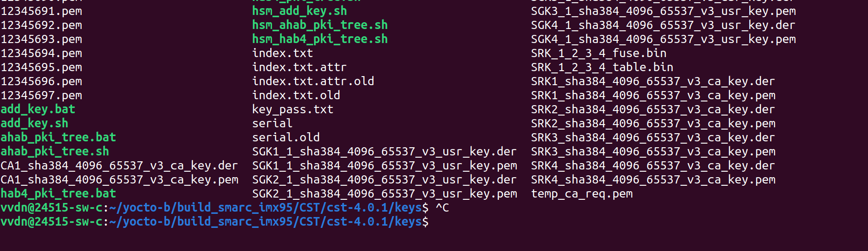Screen dimensions: 868x251
Task: Click the temp_ca_req.pem file entry
Action: click(582, 193)
